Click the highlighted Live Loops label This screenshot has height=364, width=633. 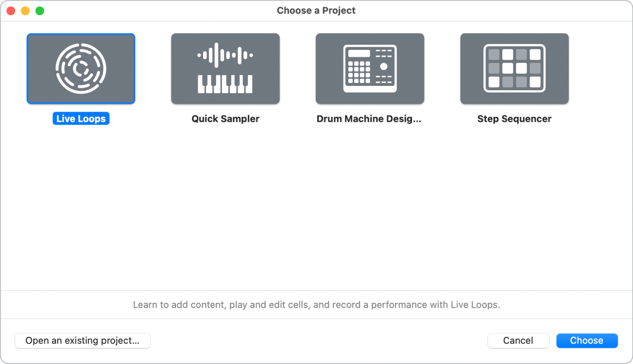[x=81, y=119]
